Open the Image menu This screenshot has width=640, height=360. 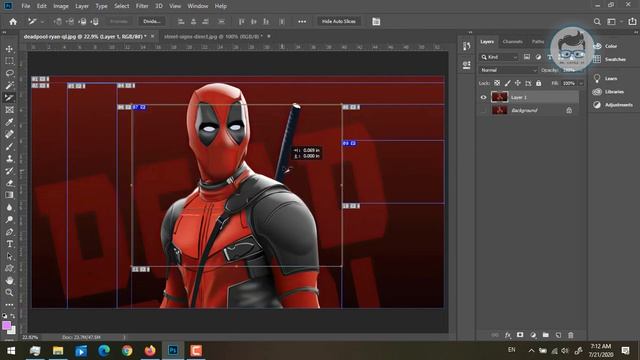pos(61,6)
